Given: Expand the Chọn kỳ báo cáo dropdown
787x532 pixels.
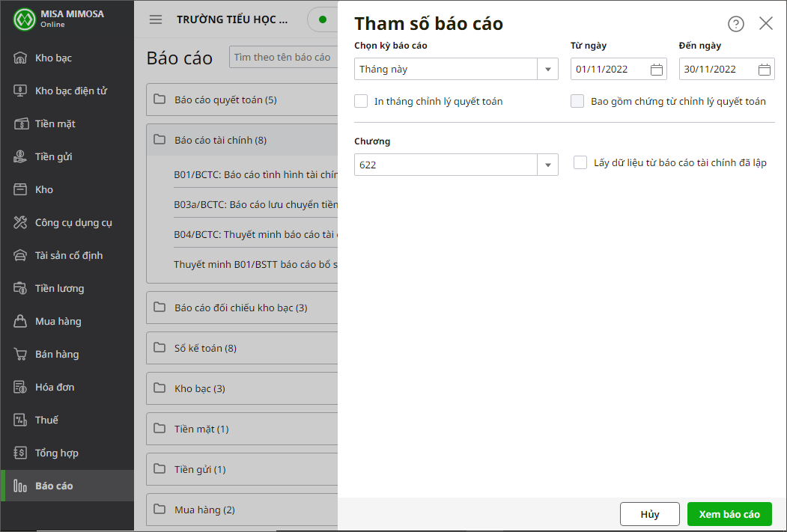Looking at the screenshot, I should pos(547,70).
